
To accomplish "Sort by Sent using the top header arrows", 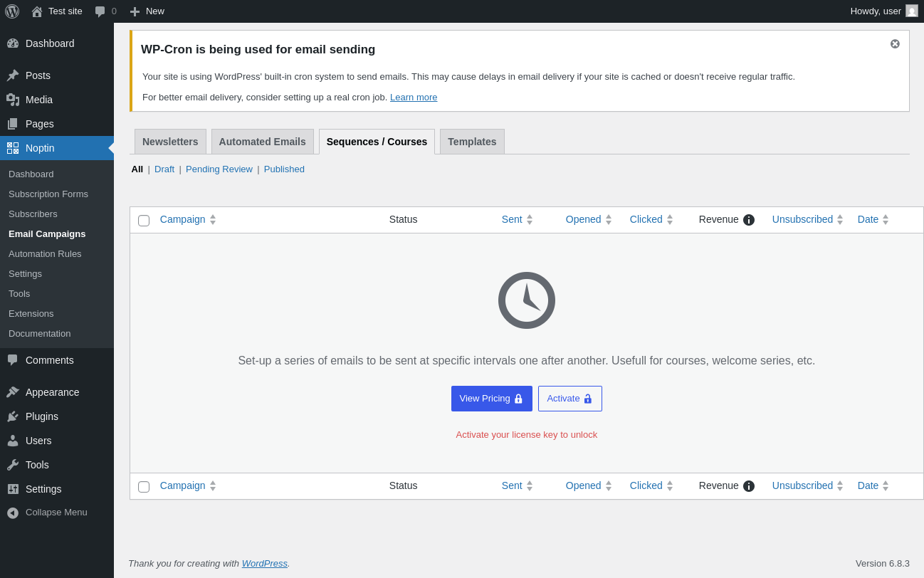I will pyautogui.click(x=530, y=220).
